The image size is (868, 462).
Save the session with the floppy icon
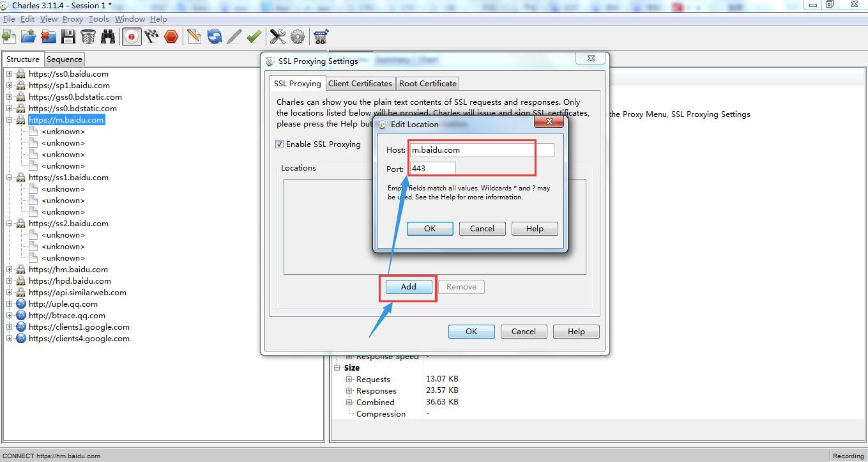click(x=68, y=36)
